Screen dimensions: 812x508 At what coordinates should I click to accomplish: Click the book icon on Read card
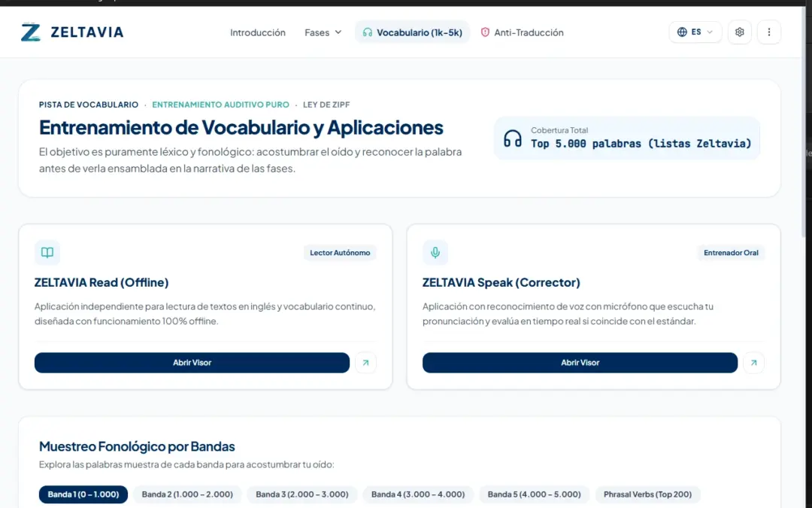(x=47, y=252)
